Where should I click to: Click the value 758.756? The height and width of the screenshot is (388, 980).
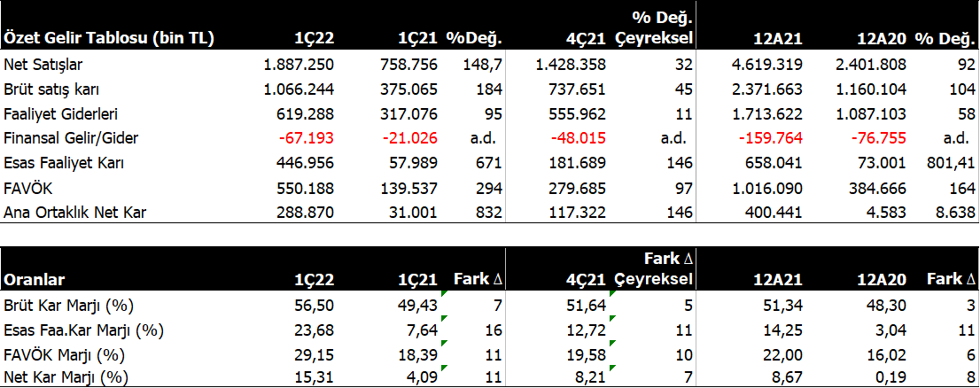coord(408,64)
